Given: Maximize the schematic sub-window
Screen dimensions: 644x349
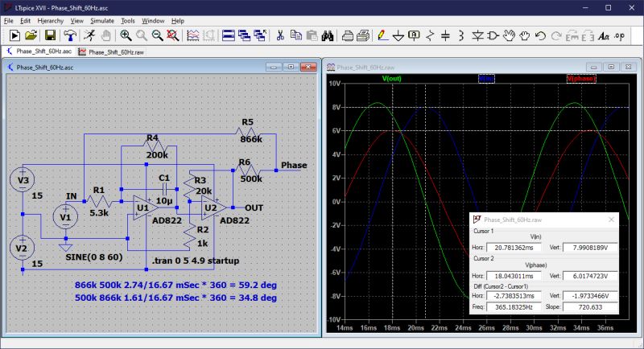Looking at the screenshot, I should click(291, 67).
